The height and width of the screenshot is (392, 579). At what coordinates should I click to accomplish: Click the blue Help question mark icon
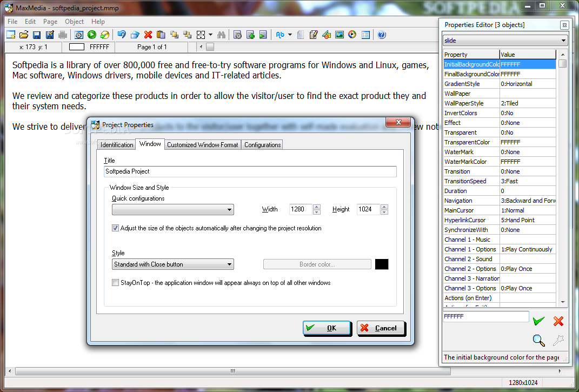(382, 35)
